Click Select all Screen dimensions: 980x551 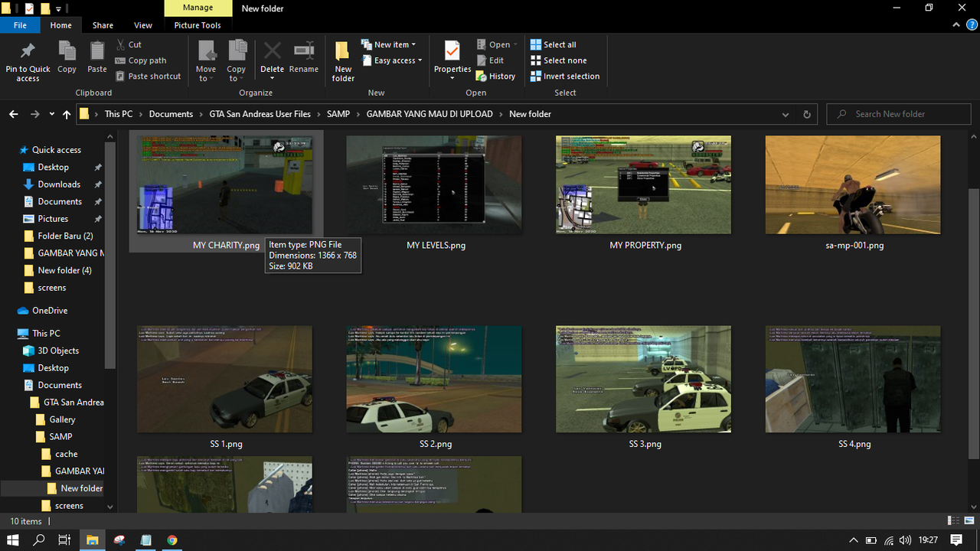click(x=553, y=44)
